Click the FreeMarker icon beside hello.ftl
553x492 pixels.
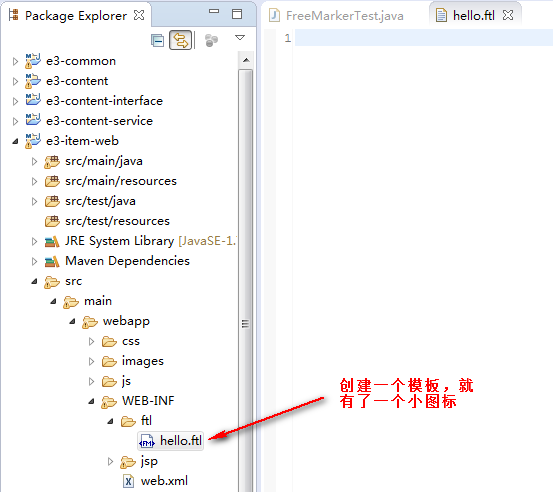147,441
